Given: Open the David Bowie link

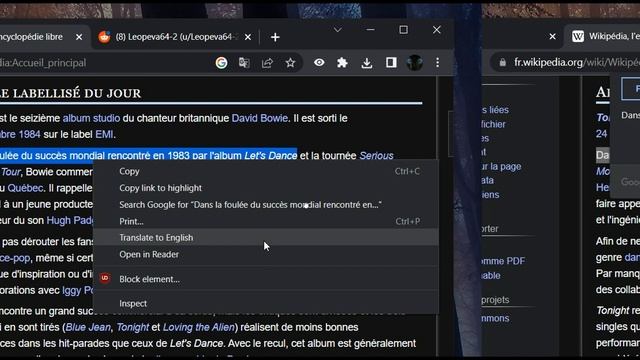Looking at the screenshot, I should tap(260, 118).
